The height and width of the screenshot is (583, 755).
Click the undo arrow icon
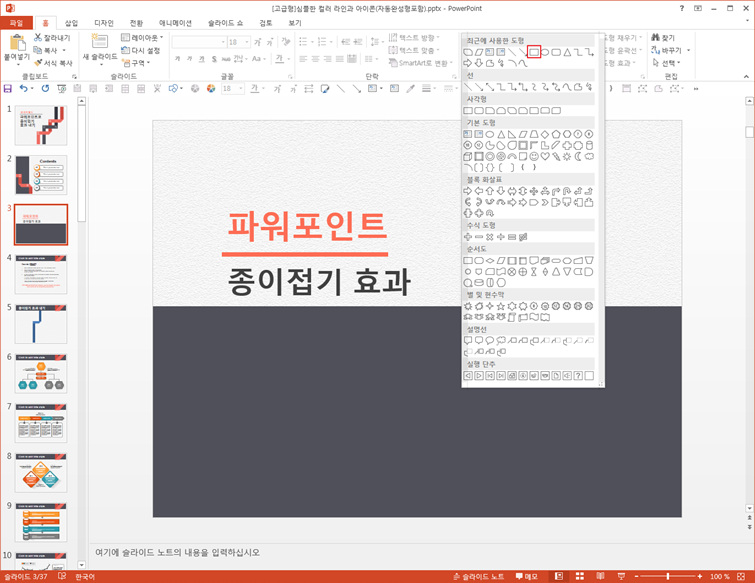pos(24,89)
